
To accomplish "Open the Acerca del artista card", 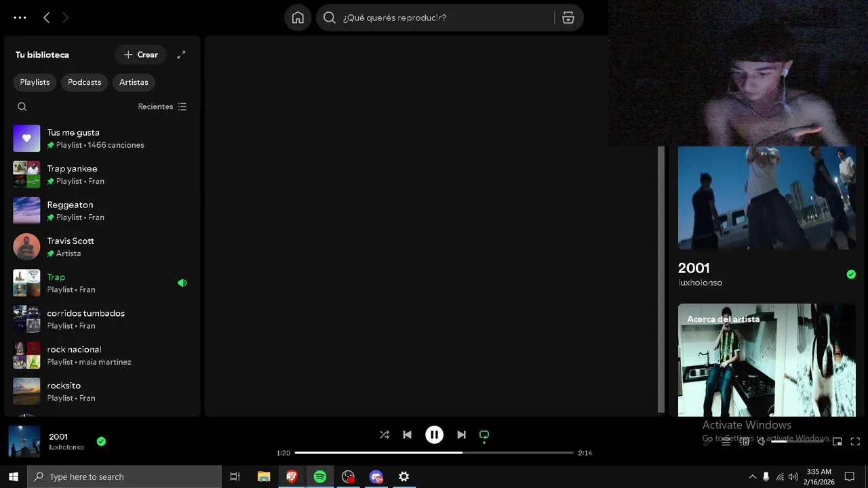I will pos(767,360).
